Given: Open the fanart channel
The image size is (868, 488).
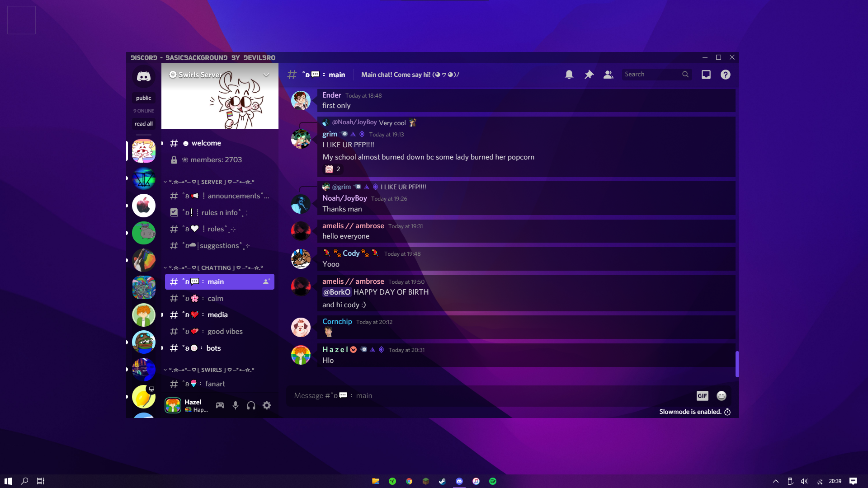Looking at the screenshot, I should point(220,384).
